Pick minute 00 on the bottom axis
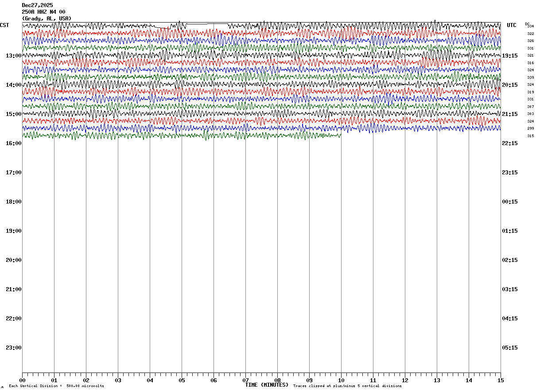 point(22,380)
